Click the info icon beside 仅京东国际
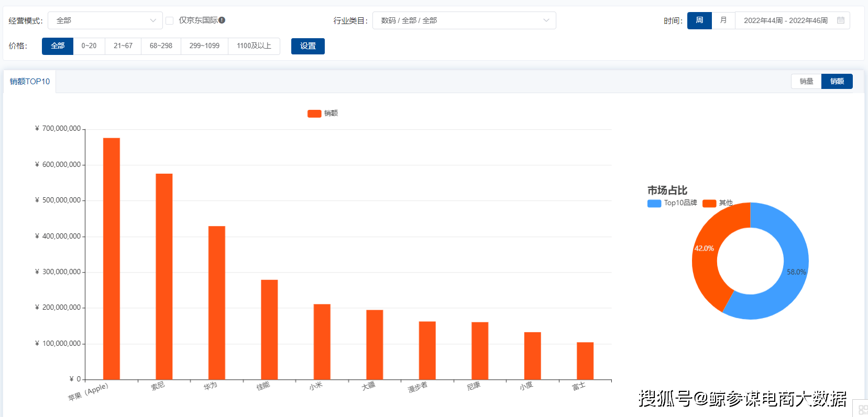Image resolution: width=868 pixels, height=417 pixels. [222, 20]
